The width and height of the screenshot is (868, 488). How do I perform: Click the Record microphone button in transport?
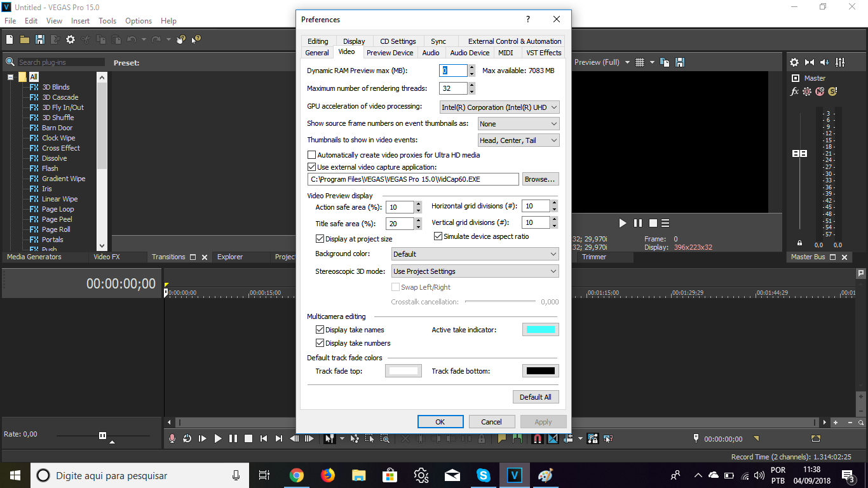172,438
